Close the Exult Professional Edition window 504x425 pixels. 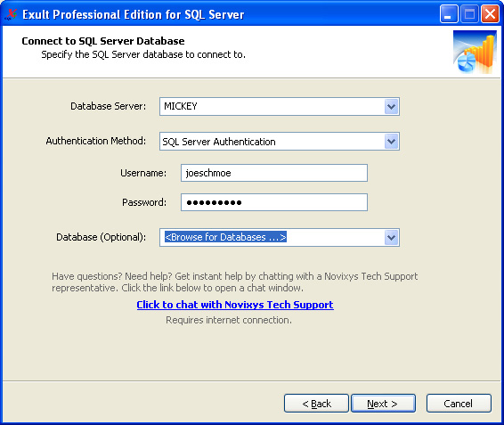490,14
